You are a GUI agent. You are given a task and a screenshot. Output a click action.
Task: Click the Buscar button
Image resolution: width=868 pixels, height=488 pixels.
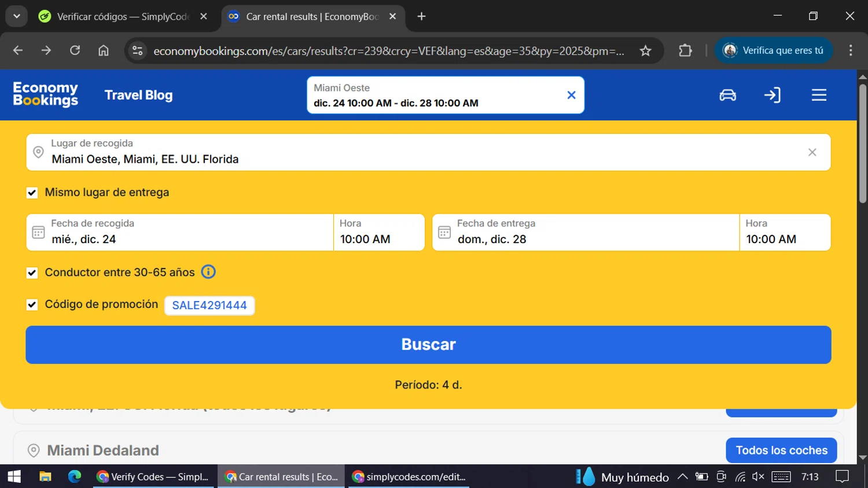point(428,344)
